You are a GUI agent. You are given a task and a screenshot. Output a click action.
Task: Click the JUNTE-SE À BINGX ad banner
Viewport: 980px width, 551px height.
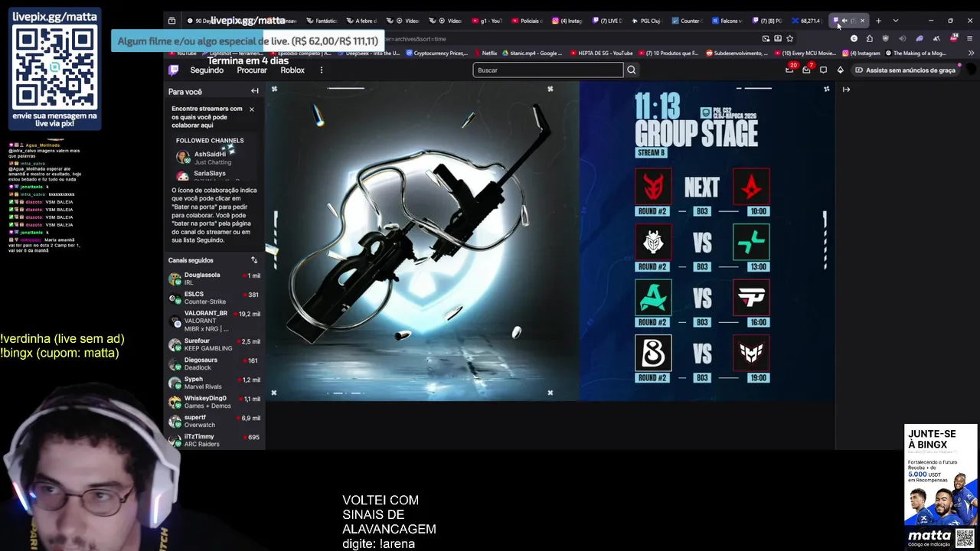(x=941, y=486)
